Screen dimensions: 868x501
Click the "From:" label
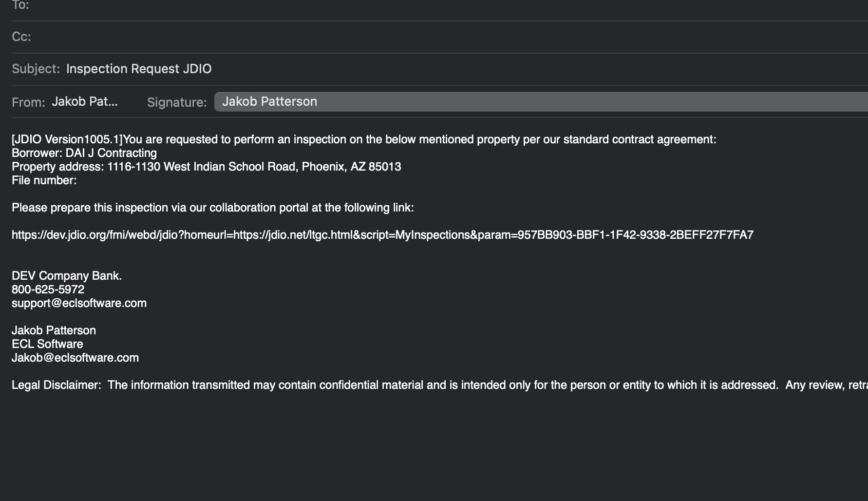28,102
